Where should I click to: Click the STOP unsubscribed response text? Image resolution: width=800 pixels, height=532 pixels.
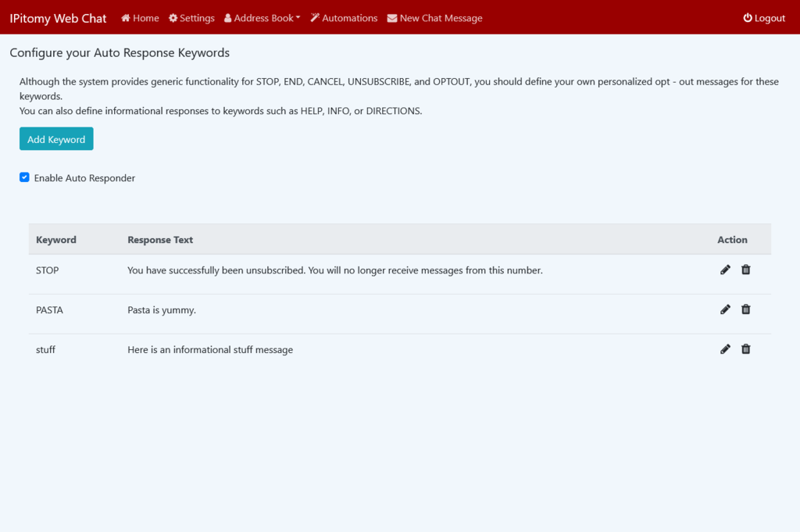[x=334, y=270]
